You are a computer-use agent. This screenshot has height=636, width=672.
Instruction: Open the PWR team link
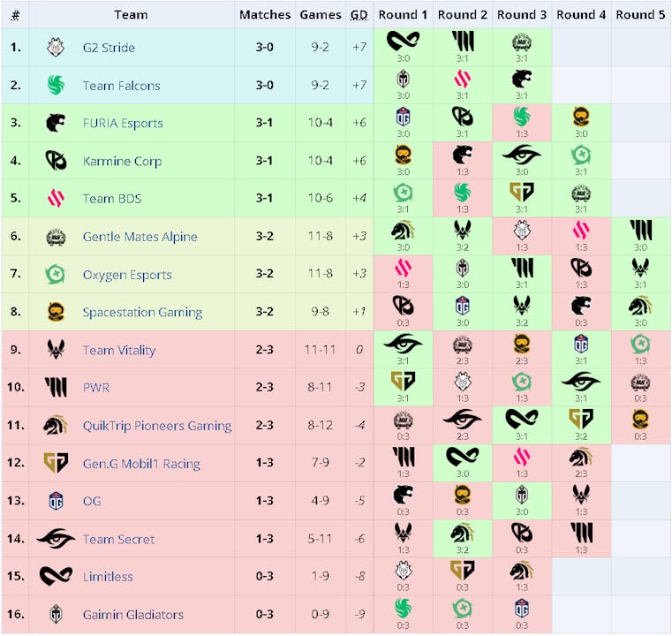point(96,388)
